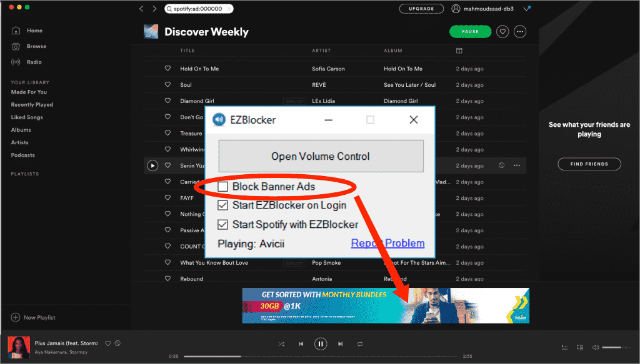
Task: Toggle Start EZBlocker on Login checkbox
Action: click(x=222, y=205)
